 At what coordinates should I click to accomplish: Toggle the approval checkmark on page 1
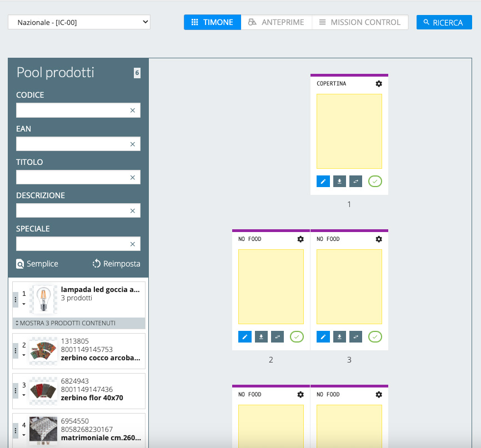point(375,182)
